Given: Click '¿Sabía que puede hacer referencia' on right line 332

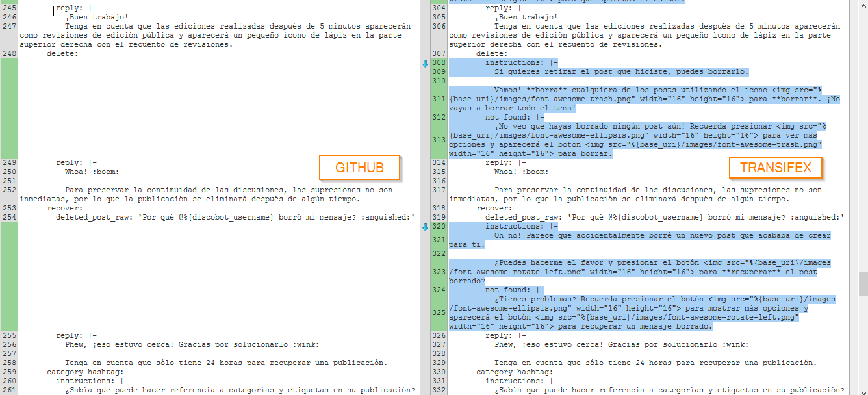Looking at the screenshot, I should point(569,390).
